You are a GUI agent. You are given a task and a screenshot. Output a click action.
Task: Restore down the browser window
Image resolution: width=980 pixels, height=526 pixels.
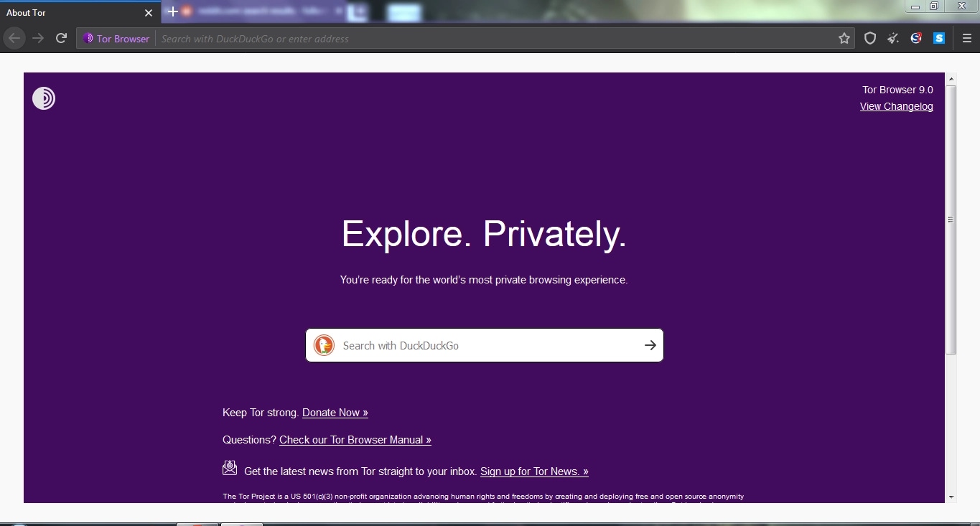[x=934, y=6]
